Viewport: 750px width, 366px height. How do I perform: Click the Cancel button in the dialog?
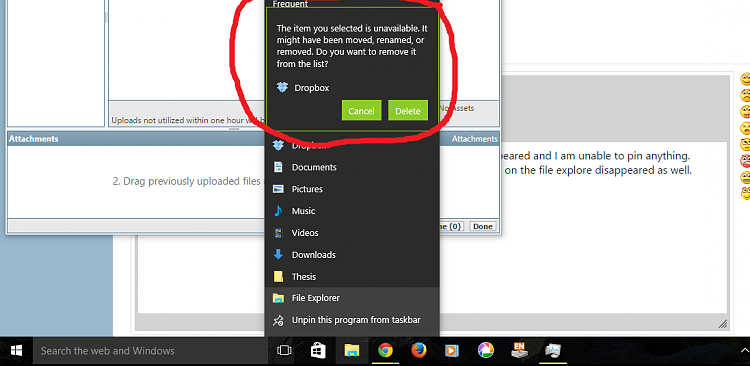361,111
